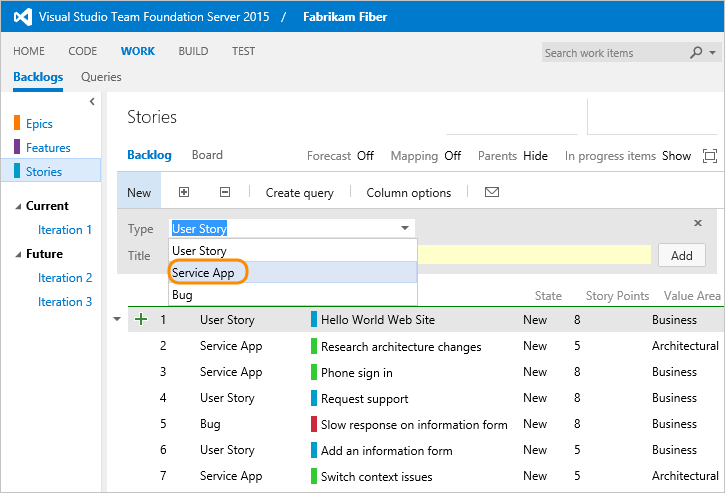Image resolution: width=725 pixels, height=493 pixels.
Task: Collapse the left sidebar pane arrow
Action: (92, 101)
